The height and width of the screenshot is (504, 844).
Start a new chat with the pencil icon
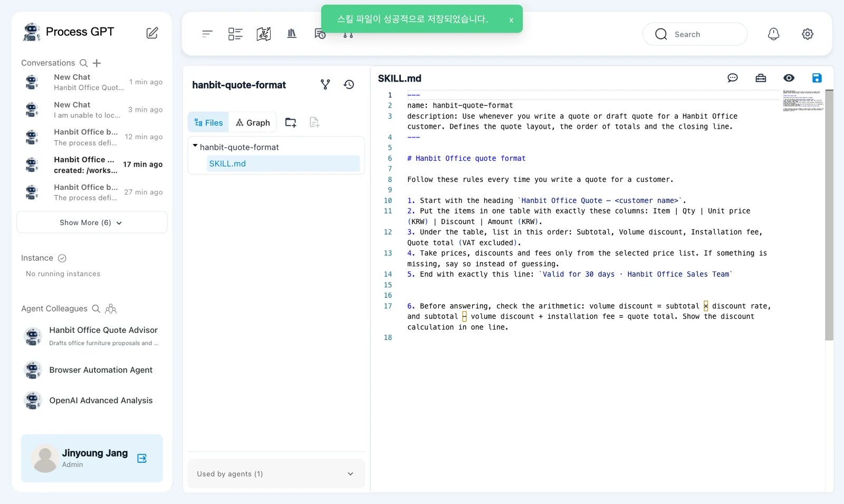[152, 33]
